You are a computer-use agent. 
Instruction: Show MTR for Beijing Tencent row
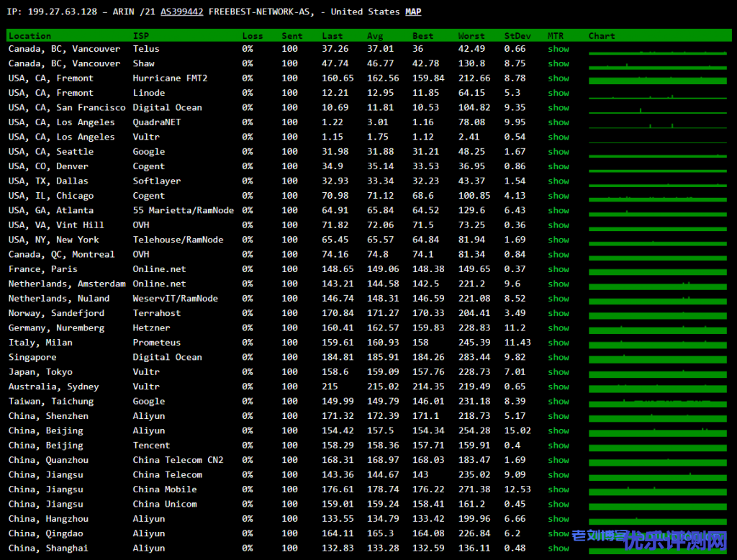pyautogui.click(x=558, y=446)
